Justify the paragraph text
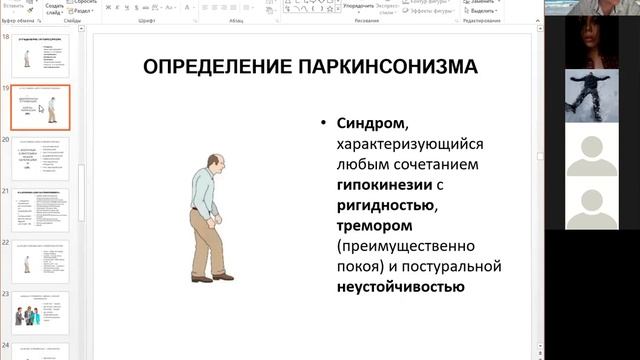Viewport: 640px width, 360px height. pyautogui.click(x=233, y=7)
